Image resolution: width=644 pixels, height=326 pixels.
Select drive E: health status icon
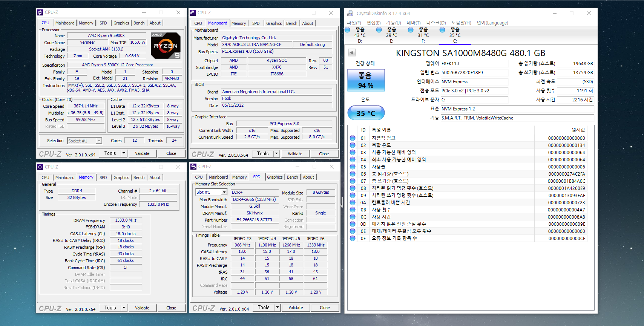coord(379,29)
